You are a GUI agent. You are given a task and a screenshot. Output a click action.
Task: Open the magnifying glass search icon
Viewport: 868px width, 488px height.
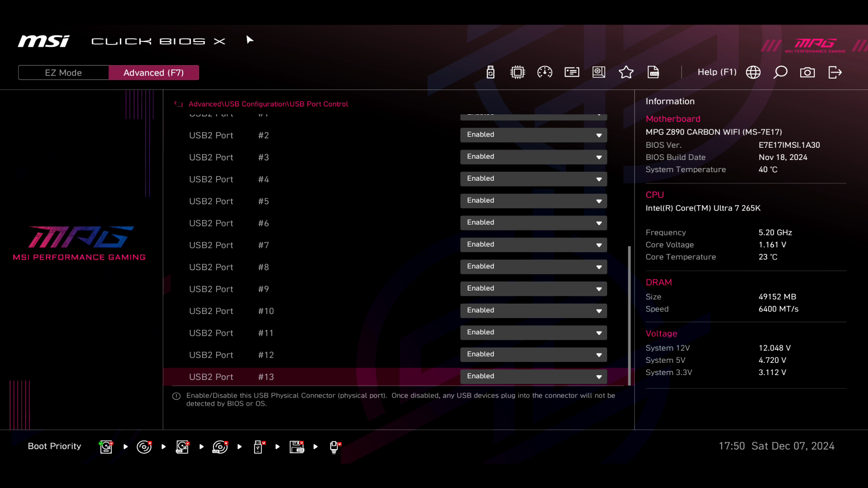tap(780, 72)
